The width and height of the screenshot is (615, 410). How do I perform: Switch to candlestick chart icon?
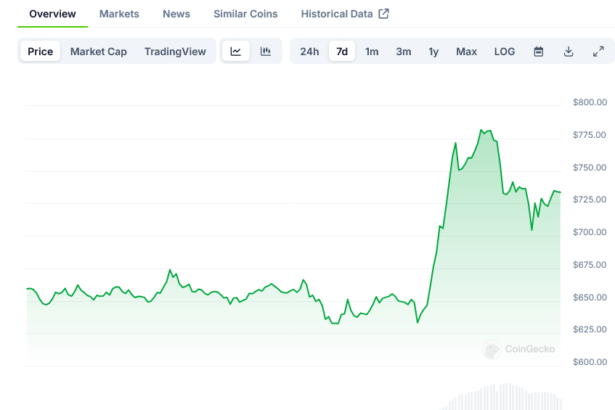point(265,51)
